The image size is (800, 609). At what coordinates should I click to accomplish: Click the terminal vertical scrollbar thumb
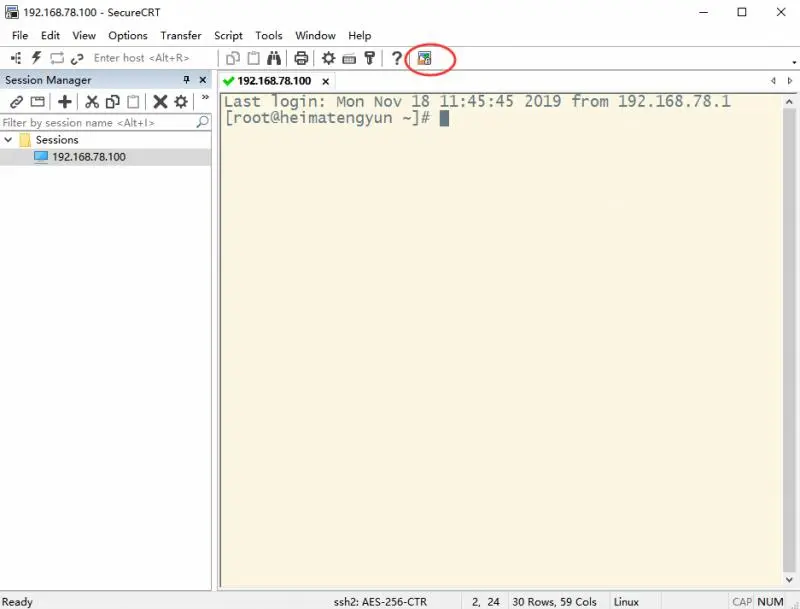click(789, 340)
